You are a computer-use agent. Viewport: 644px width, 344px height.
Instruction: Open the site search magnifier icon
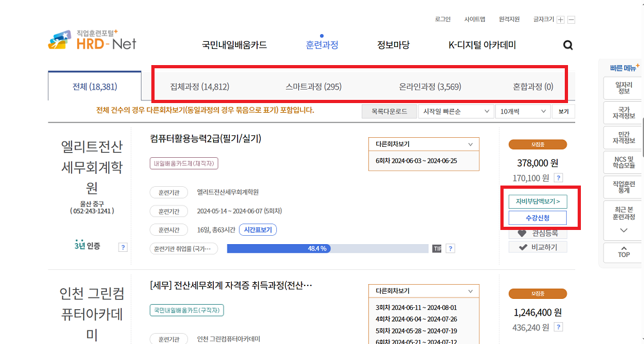[567, 45]
